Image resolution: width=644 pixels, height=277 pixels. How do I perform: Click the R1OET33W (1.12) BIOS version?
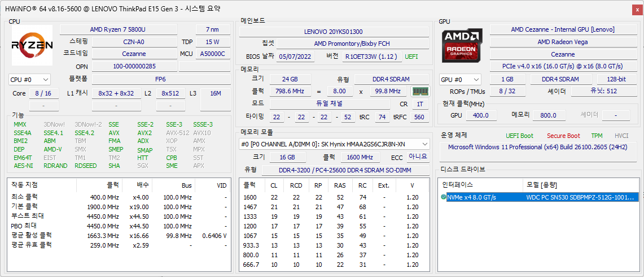(x=372, y=57)
